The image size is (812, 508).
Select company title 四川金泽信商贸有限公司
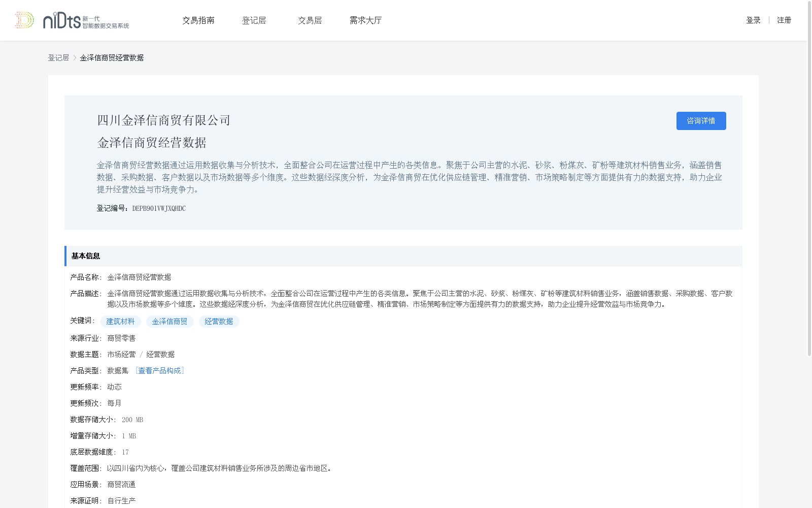click(164, 120)
